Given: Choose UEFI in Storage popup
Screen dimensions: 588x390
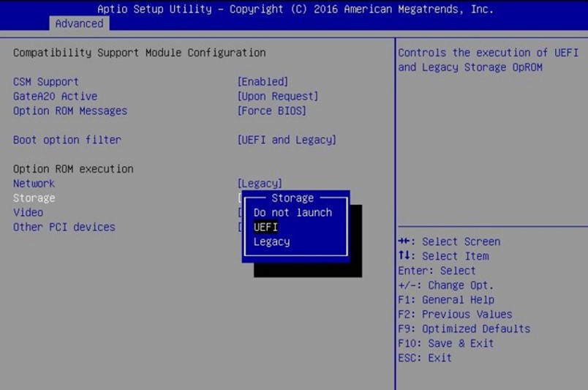Looking at the screenshot, I should [x=265, y=227].
